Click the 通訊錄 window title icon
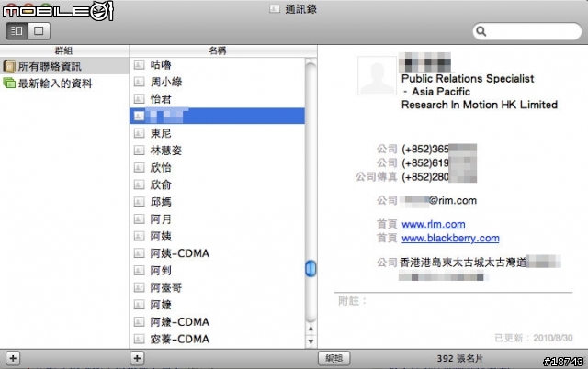The height and width of the screenshot is (369, 588). 275,8
